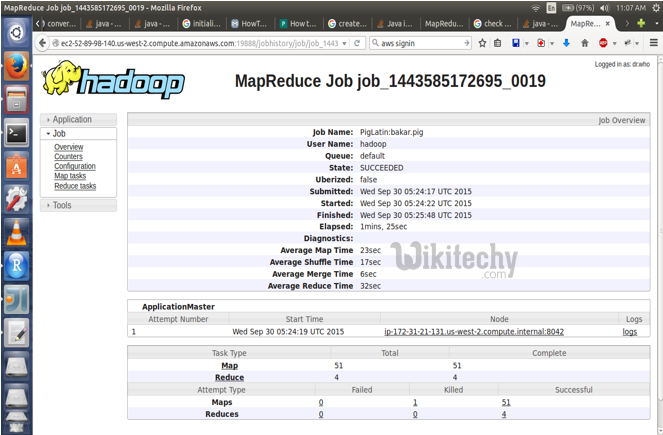Open Firefox from the Ubuntu launcher
This screenshot has height=435, width=663.
click(16, 66)
